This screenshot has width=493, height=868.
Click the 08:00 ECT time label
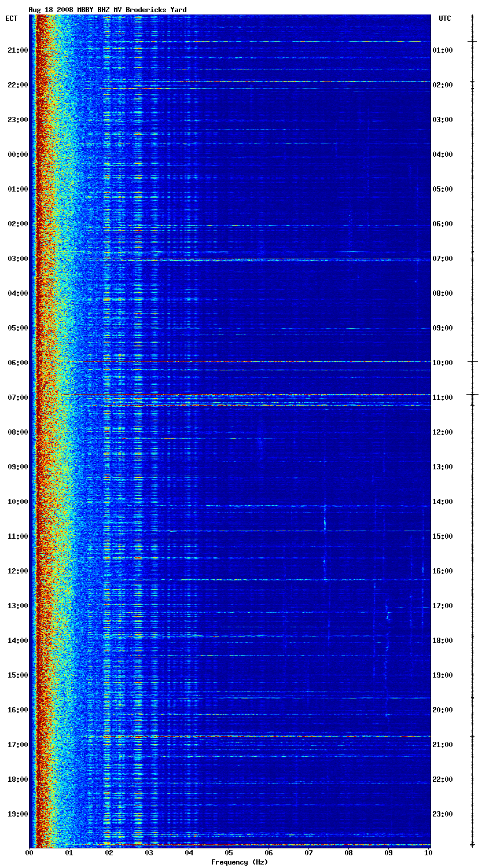click(x=18, y=432)
